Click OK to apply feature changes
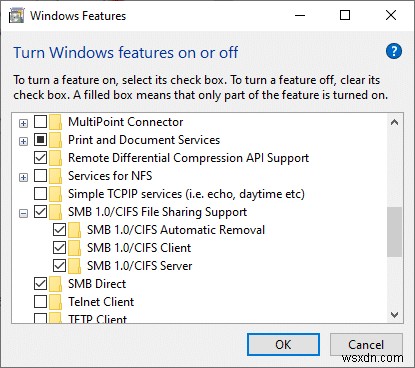 pyautogui.click(x=283, y=345)
